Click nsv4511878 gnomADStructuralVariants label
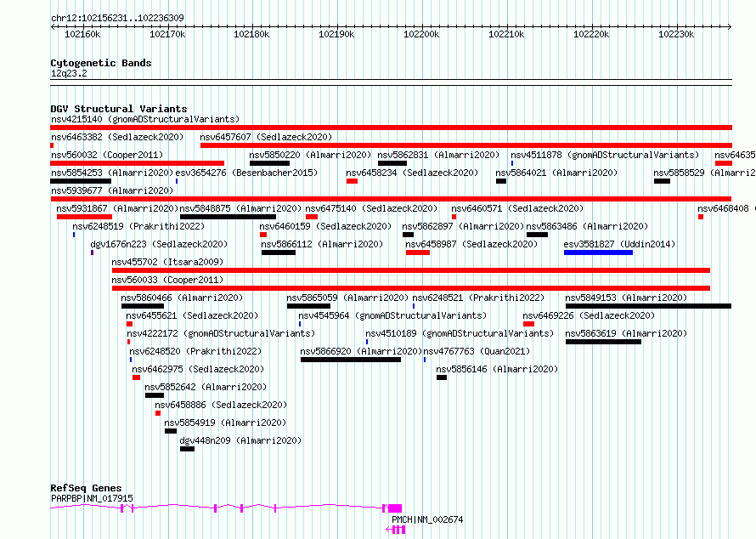The height and width of the screenshot is (539, 756). [x=605, y=155]
